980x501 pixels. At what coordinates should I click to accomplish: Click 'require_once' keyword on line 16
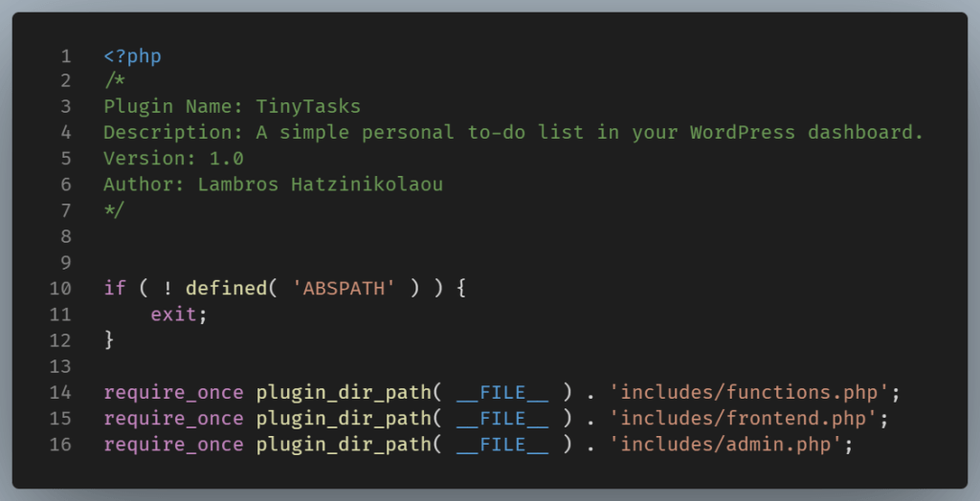pos(174,445)
